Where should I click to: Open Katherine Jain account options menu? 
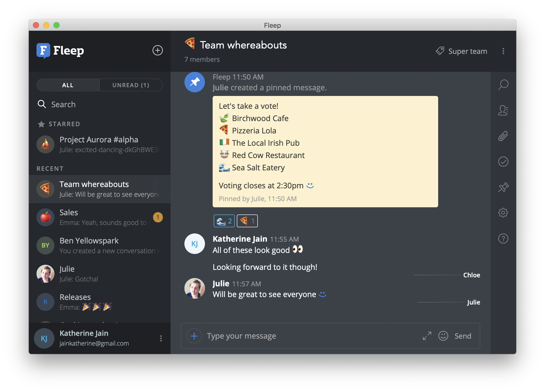[x=161, y=338]
